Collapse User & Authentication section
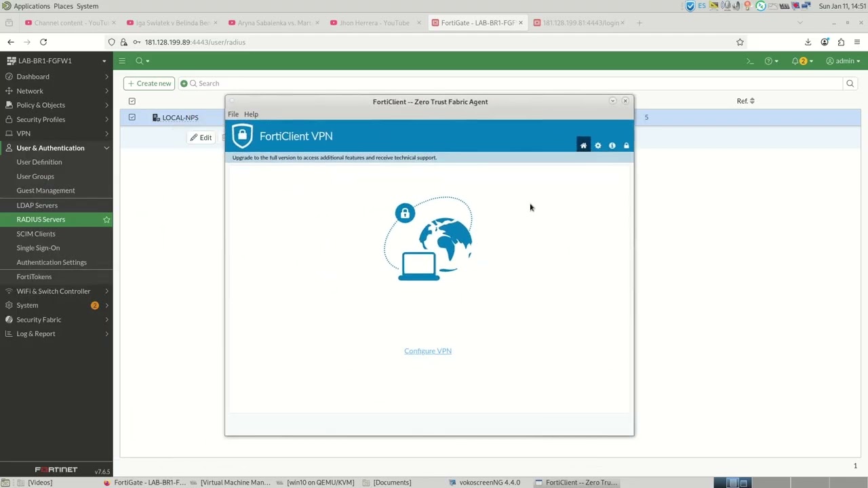 pyautogui.click(x=56, y=148)
